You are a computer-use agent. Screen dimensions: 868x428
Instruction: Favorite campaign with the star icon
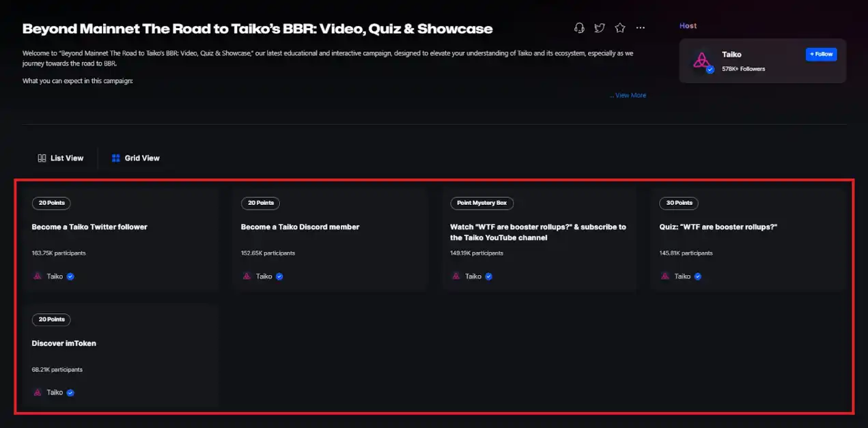click(620, 28)
